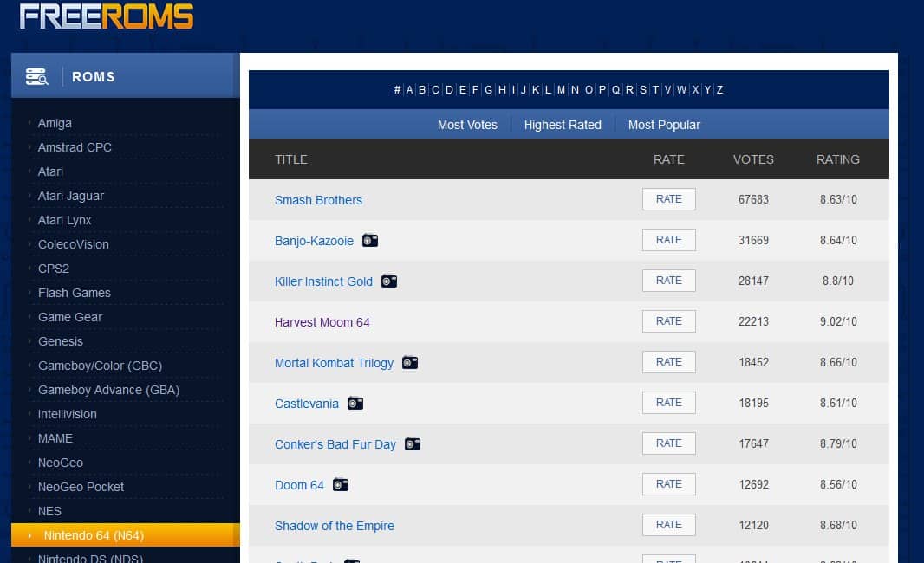Open the Smash Brothers ROM page
This screenshot has height=563, width=924.
[x=318, y=200]
